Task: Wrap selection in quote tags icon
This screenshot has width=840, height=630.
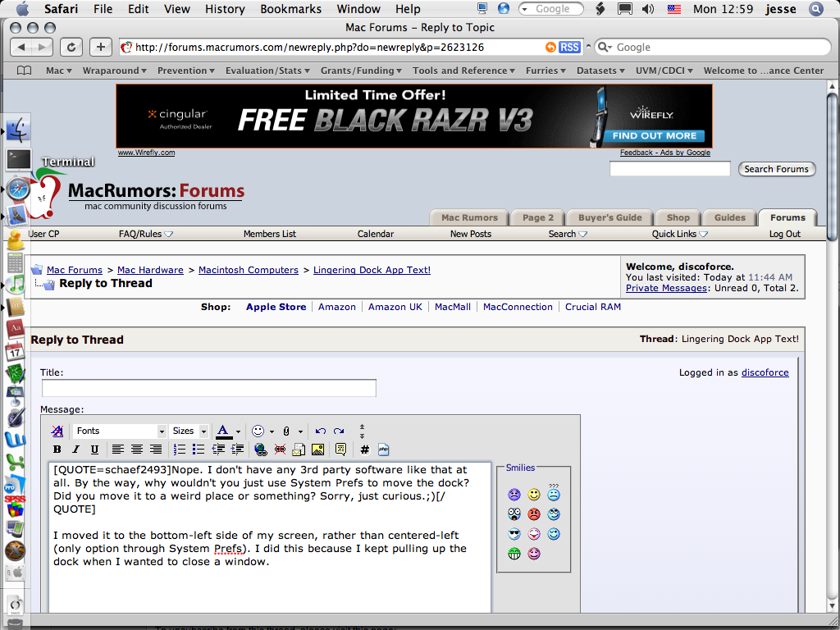Action: click(340, 450)
